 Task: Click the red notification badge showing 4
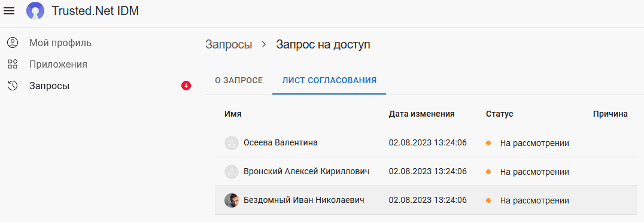186,86
